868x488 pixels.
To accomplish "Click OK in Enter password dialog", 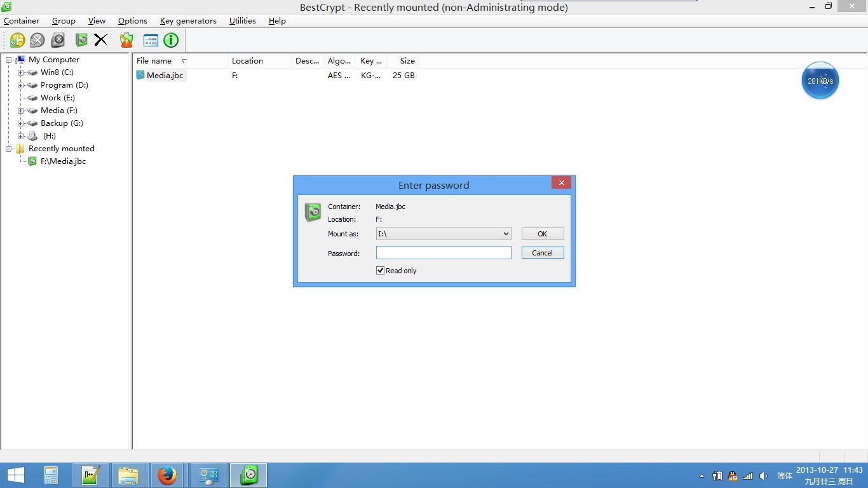I will pos(543,234).
